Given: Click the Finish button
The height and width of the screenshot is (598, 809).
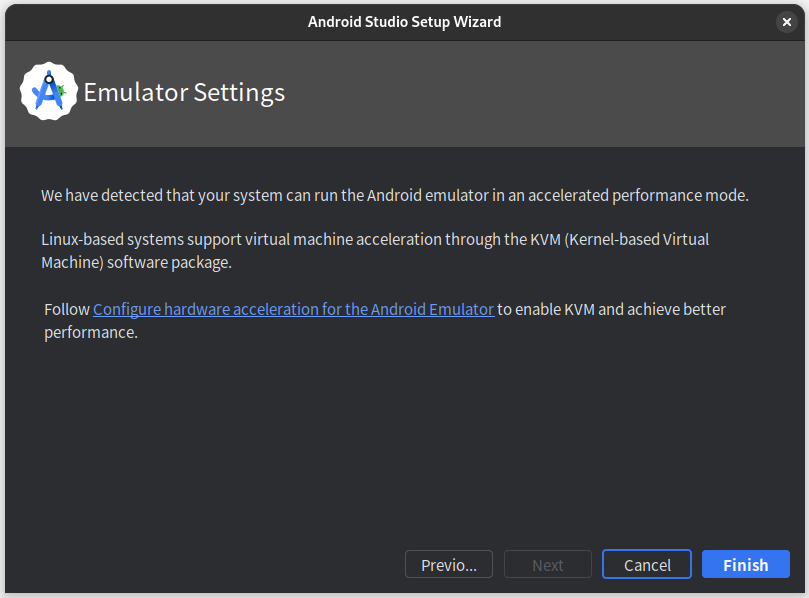Looking at the screenshot, I should 745,565.
